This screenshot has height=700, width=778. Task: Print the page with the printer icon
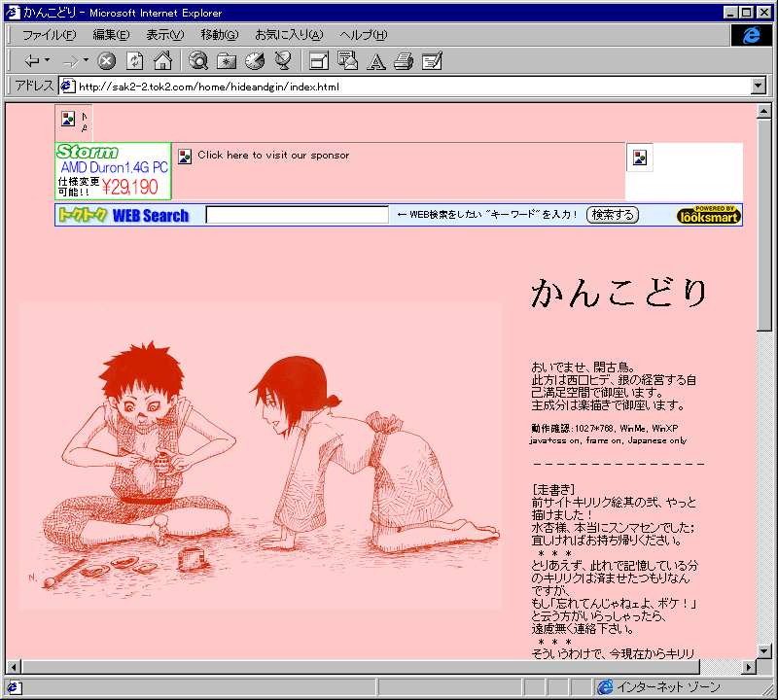pyautogui.click(x=404, y=61)
